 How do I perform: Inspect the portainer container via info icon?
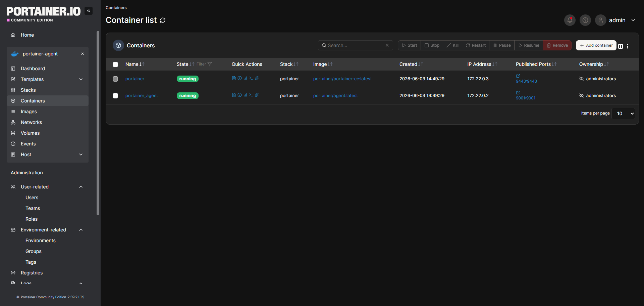click(239, 78)
